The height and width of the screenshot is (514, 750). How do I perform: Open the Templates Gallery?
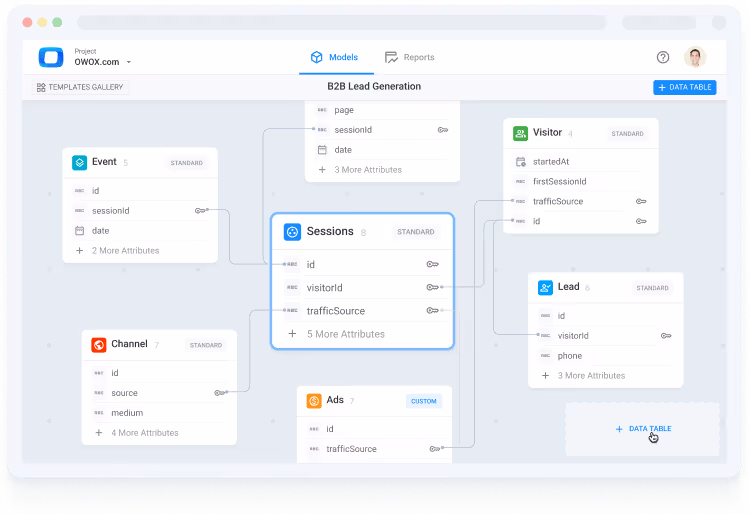pos(80,87)
